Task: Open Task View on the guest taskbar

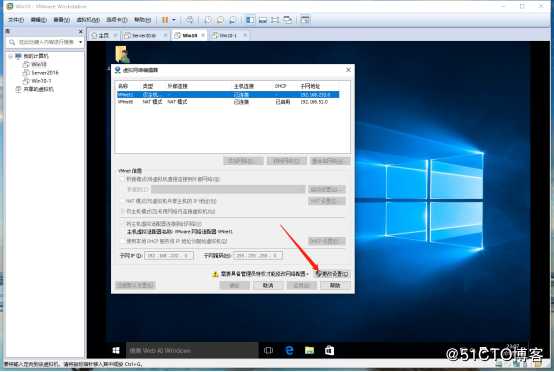Action: tap(269, 350)
